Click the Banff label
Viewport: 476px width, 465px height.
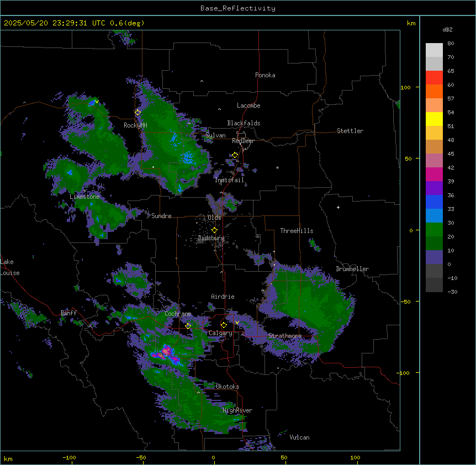tap(68, 313)
